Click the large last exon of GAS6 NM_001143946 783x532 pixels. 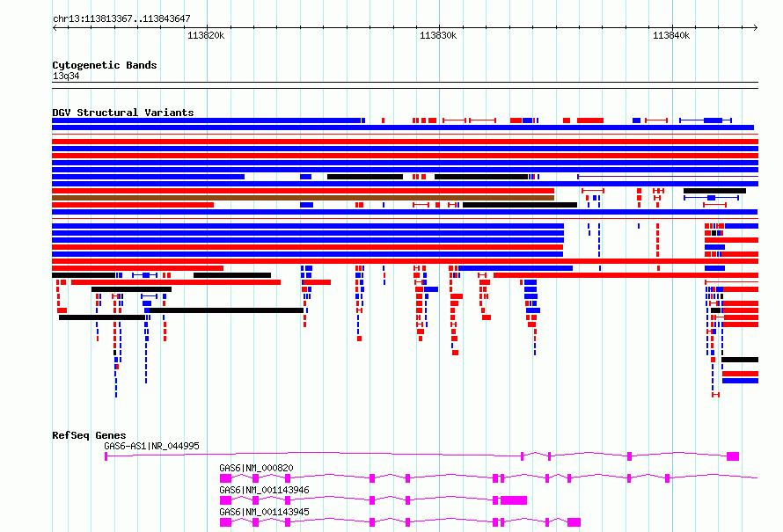[x=514, y=500]
